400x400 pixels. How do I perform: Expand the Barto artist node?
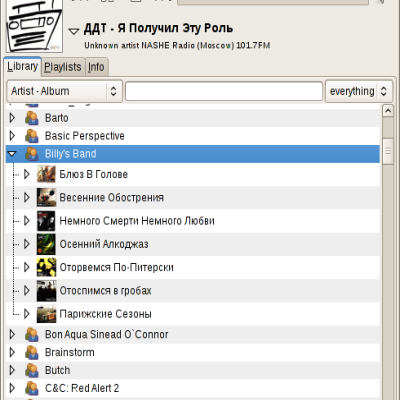coord(12,118)
